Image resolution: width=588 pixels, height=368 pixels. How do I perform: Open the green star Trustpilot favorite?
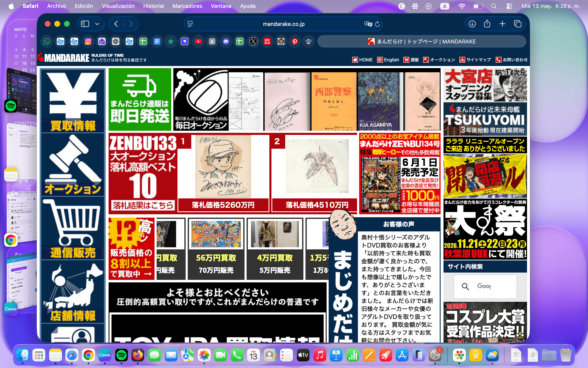coord(171,42)
